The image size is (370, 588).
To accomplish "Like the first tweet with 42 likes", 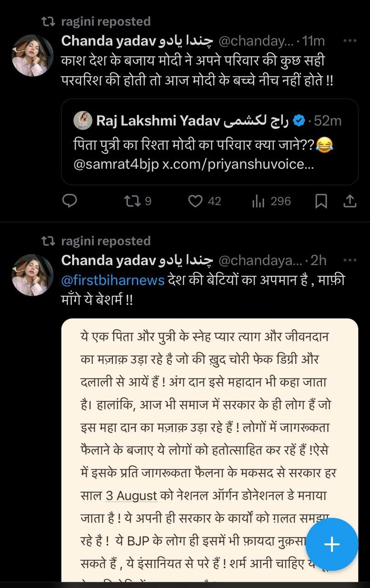I will (196, 201).
